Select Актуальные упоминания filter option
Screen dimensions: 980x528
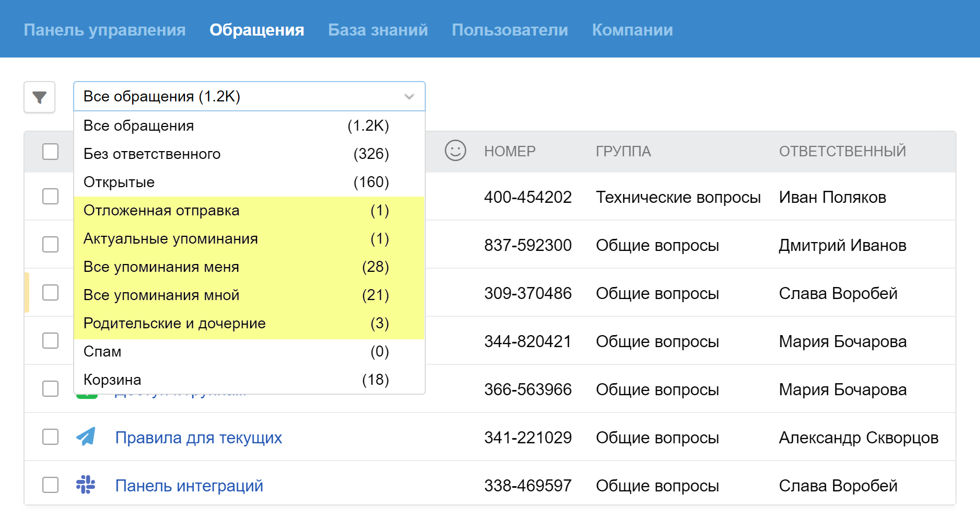[x=249, y=239]
